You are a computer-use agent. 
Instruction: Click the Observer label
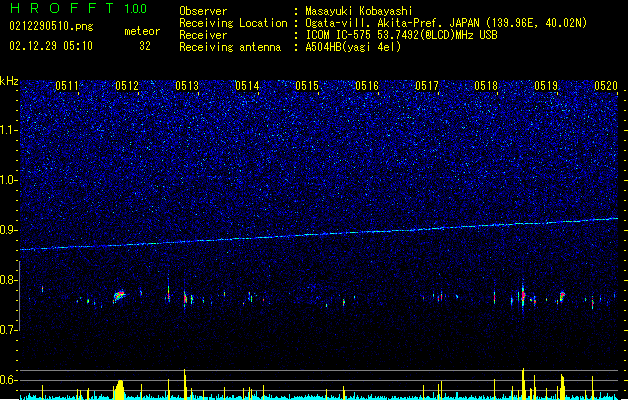click(203, 11)
